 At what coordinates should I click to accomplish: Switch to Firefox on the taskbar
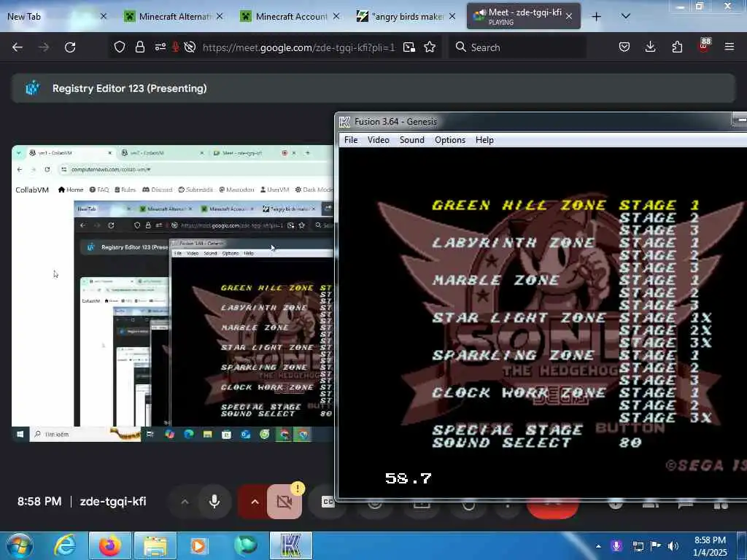110,545
